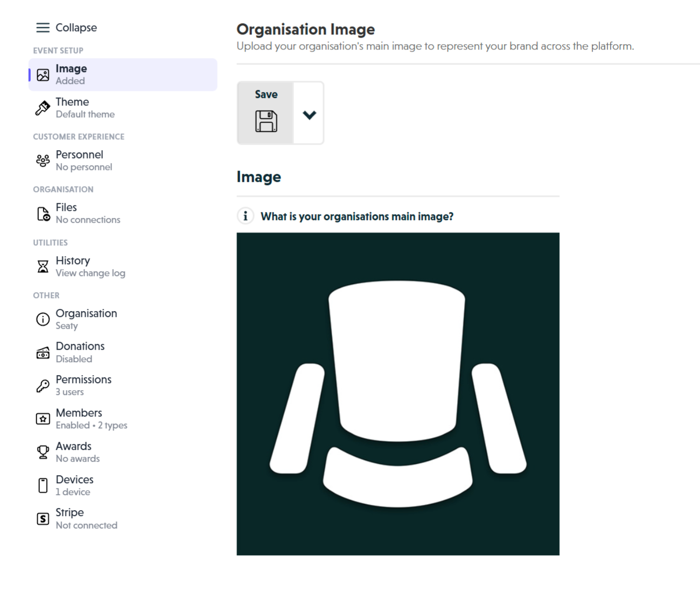Click the organisation seat logo image
This screenshot has width=700, height=600.
pos(398,394)
